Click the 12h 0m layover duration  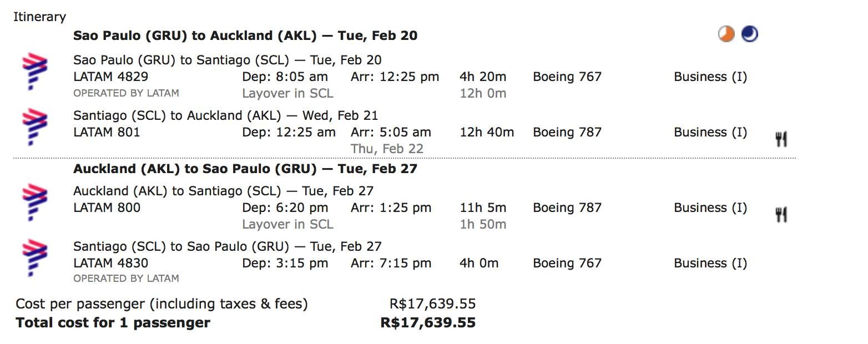pyautogui.click(x=483, y=93)
